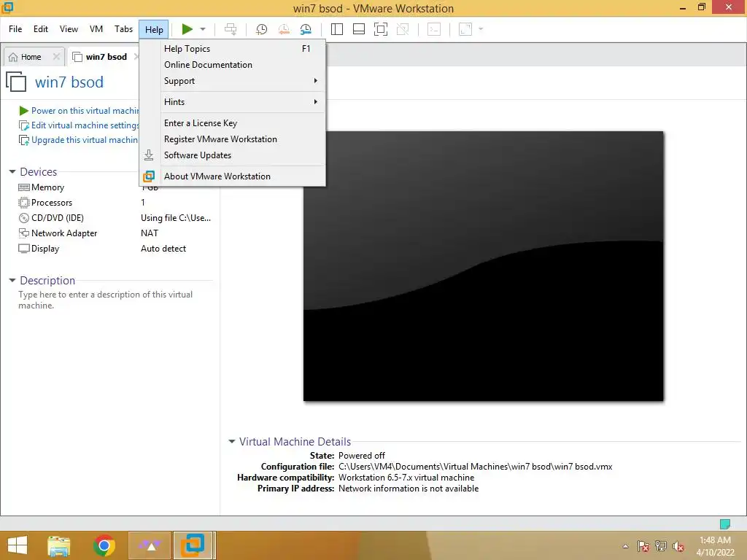
Task: Click the configuration file path text
Action: tap(476, 467)
